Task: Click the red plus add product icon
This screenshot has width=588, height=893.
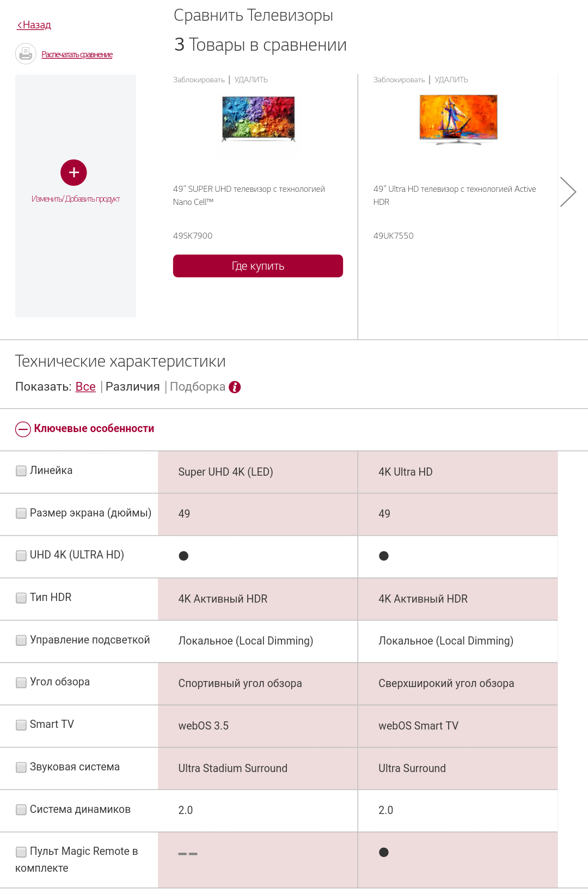Action: click(x=74, y=173)
